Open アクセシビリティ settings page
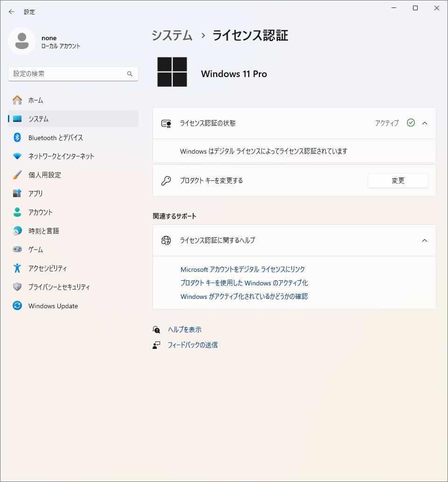The image size is (448, 482). coord(73,268)
